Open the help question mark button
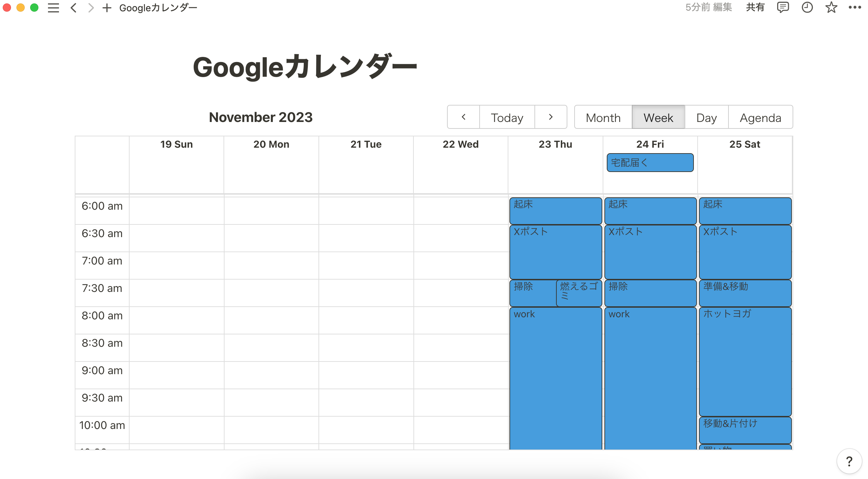The height and width of the screenshot is (479, 868). coord(849,461)
